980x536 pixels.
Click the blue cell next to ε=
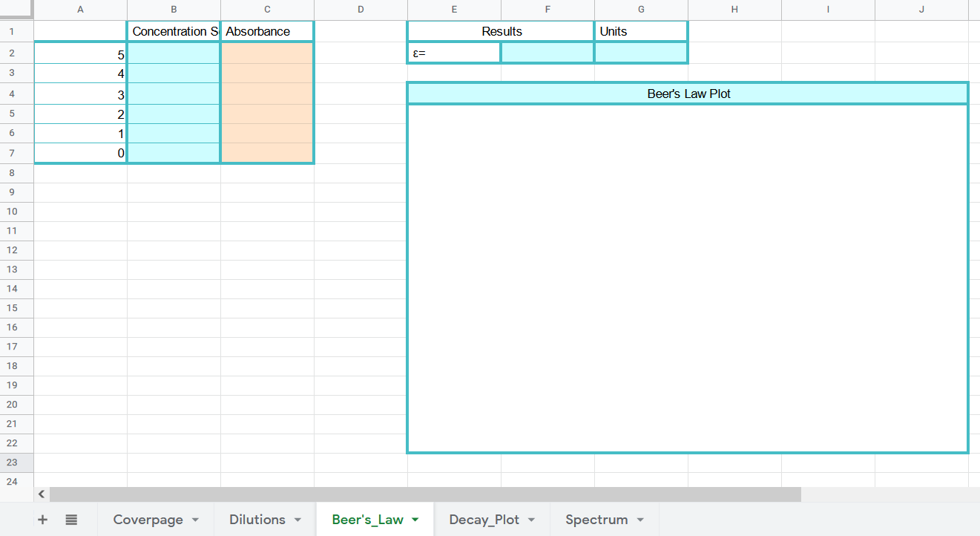click(547, 53)
